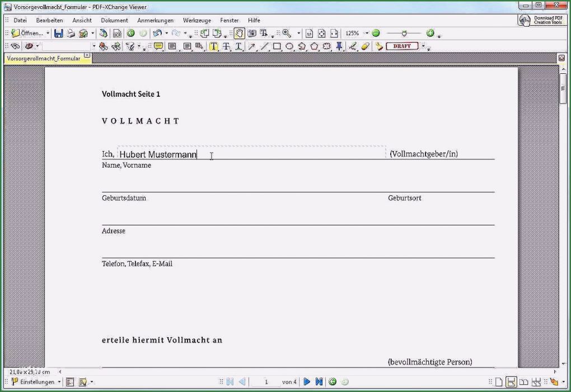The image size is (571, 392).
Task: Click the green zoom-in plus button
Action: click(430, 34)
